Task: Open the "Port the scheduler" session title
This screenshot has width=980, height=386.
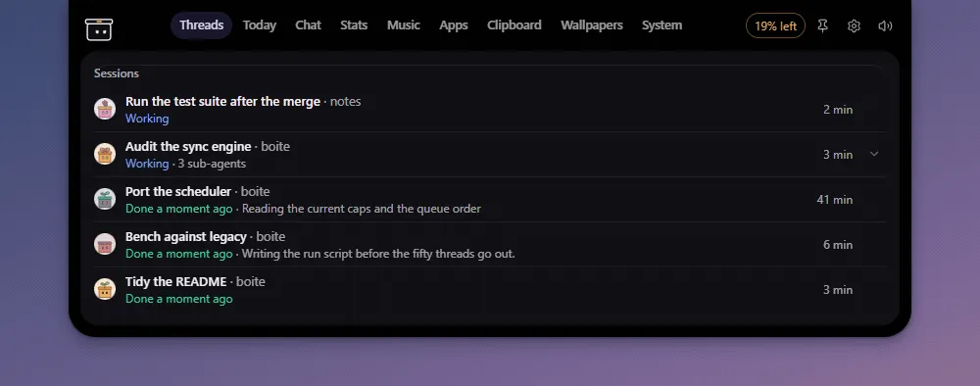Action: tap(178, 192)
